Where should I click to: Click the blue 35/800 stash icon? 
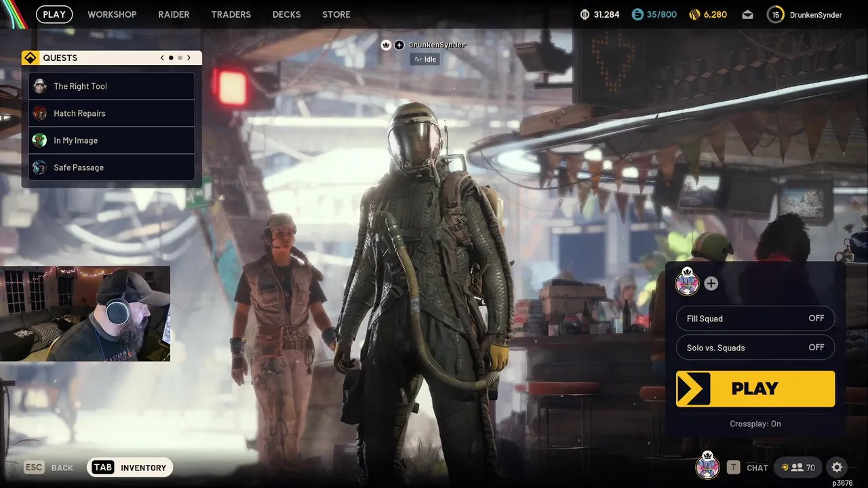click(x=637, y=14)
